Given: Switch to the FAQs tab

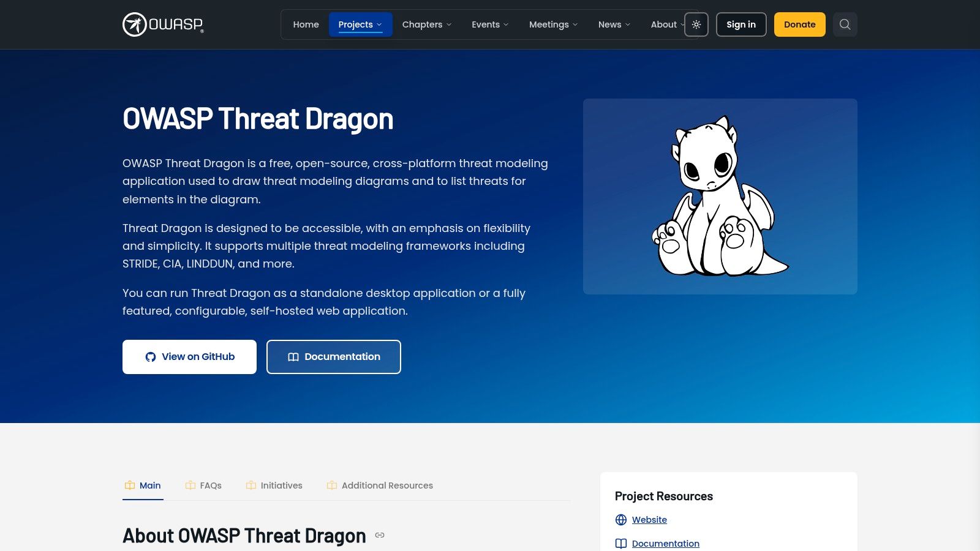Looking at the screenshot, I should click(x=203, y=485).
